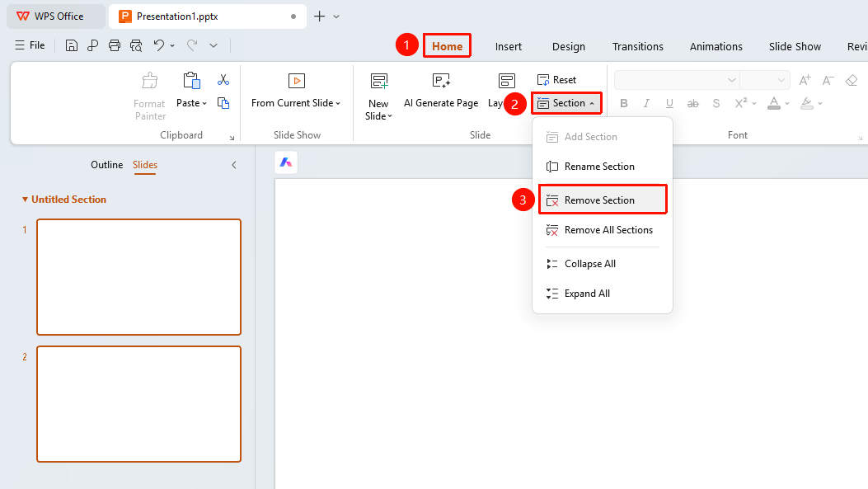
Task: Click the AI assistant icon above the slide
Action: pos(286,162)
